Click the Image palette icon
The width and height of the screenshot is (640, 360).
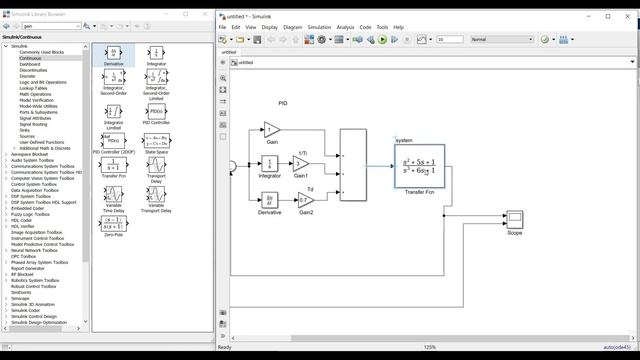tap(223, 125)
